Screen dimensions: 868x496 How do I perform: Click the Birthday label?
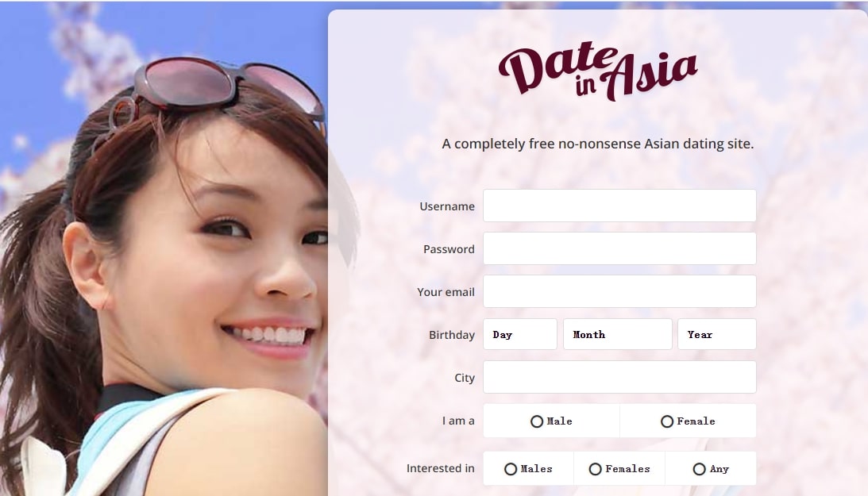[452, 335]
